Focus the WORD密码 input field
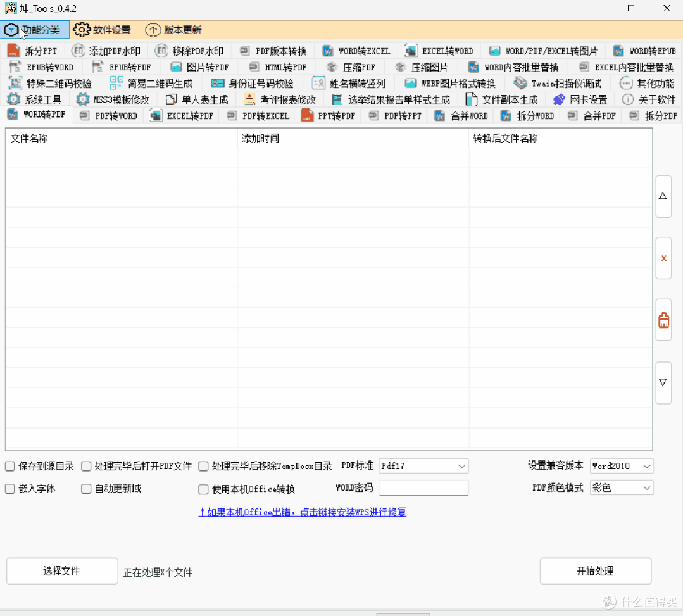 tap(423, 488)
